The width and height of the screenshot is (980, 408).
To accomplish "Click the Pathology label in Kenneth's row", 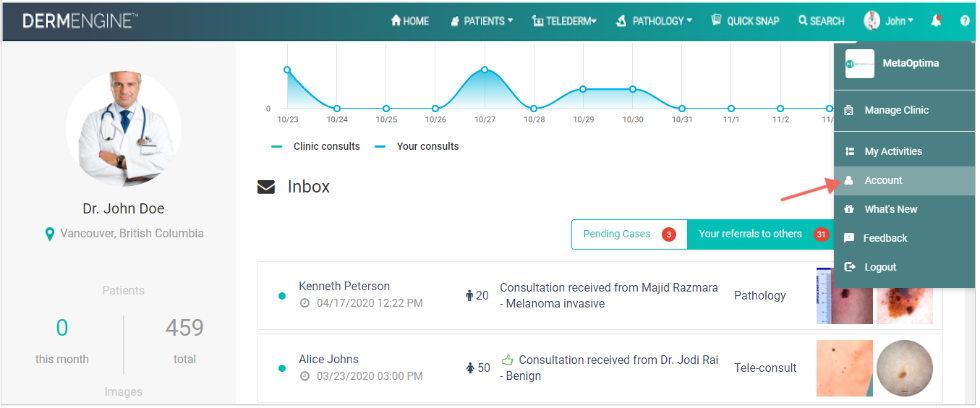I will [760, 296].
